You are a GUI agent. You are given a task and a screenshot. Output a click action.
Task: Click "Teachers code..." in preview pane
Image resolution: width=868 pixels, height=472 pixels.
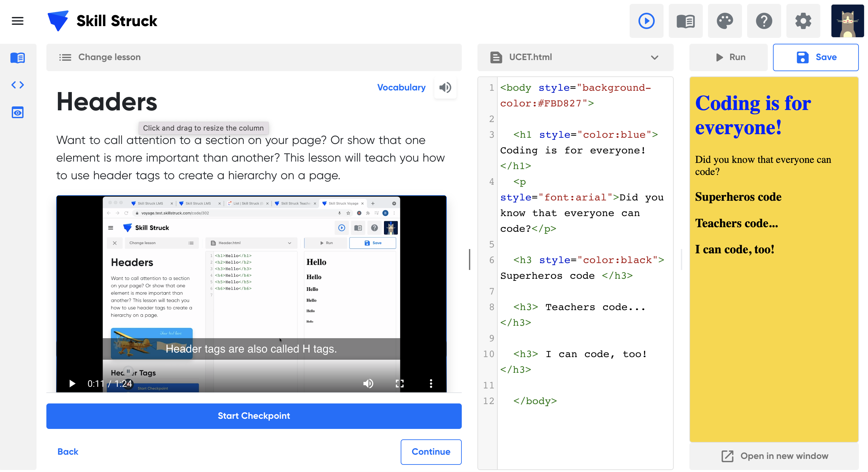(736, 223)
